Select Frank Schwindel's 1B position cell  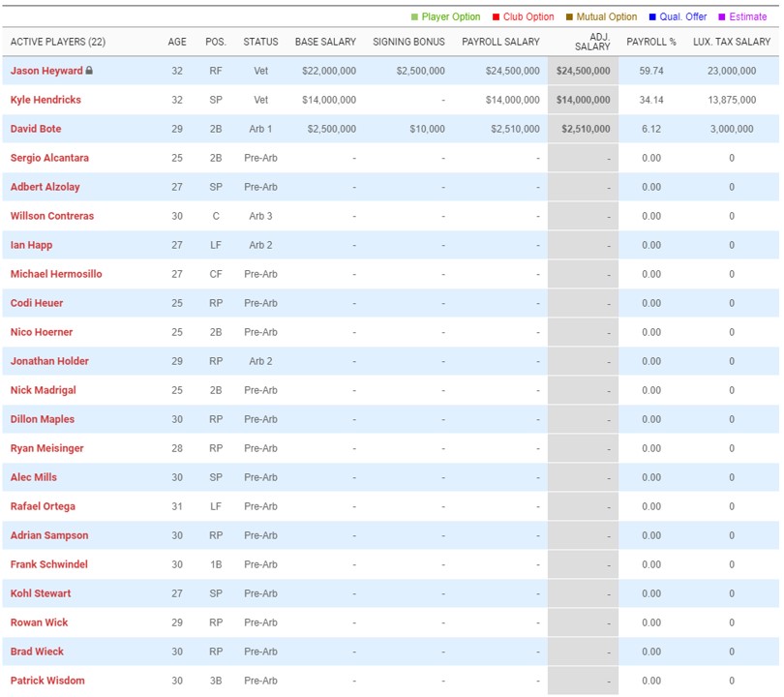(x=216, y=564)
